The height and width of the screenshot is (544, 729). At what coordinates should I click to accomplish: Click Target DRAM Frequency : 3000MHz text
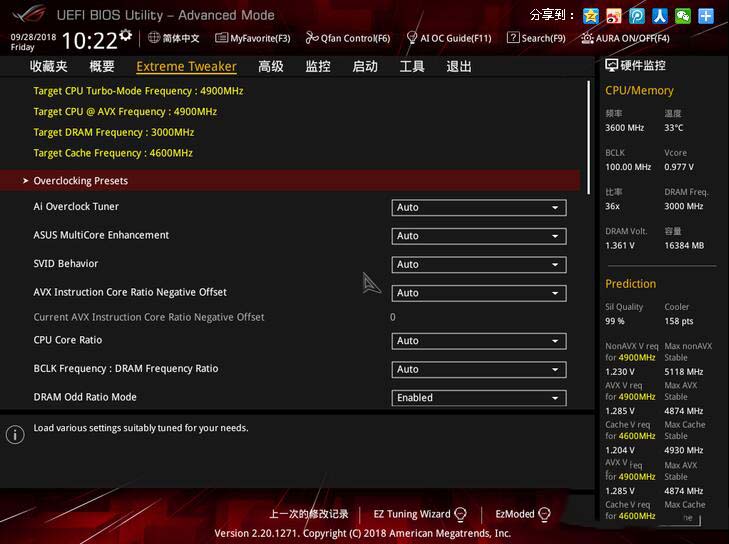114,133
